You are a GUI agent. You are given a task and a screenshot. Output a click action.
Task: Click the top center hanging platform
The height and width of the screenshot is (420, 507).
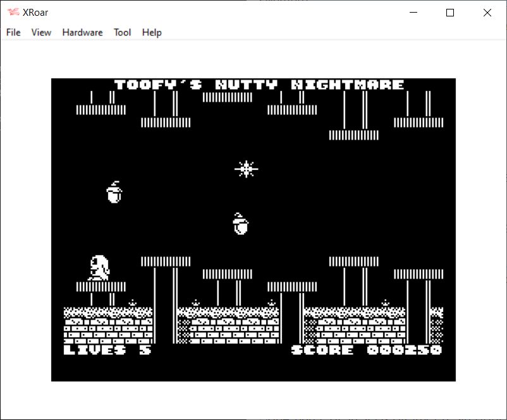[x=228, y=97]
